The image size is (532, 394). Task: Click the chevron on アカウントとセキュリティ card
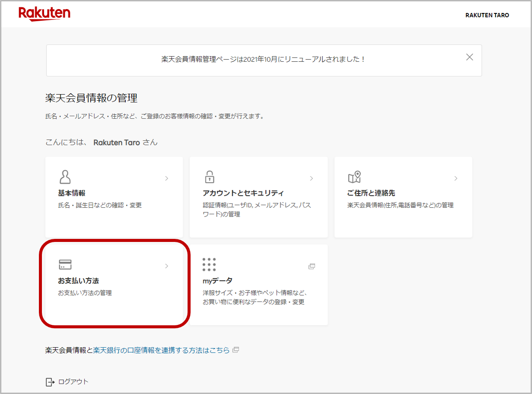tap(312, 178)
